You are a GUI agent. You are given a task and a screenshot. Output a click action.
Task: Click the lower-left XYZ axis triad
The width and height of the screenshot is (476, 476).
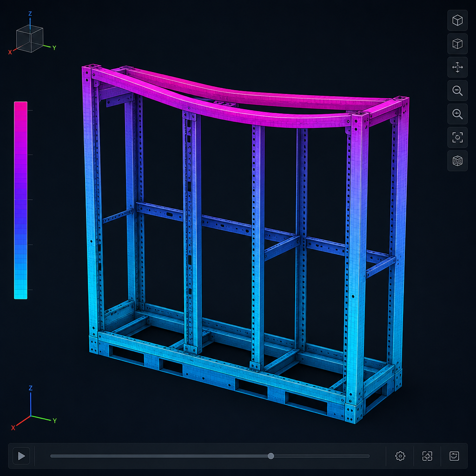33,408
